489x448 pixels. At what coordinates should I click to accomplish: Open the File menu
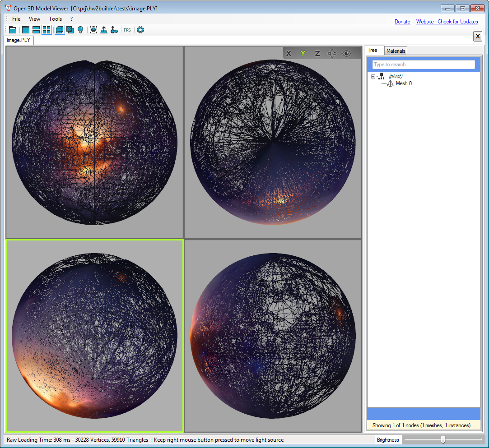pyautogui.click(x=16, y=18)
